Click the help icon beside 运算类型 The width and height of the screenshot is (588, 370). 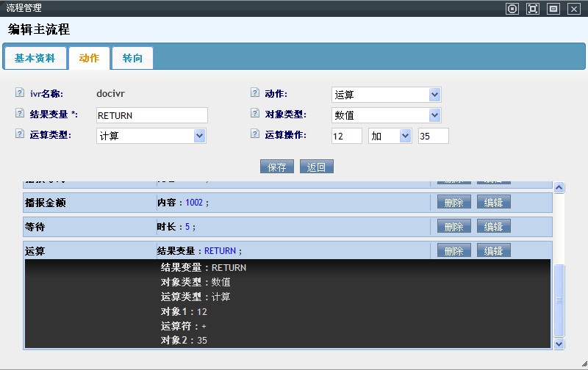[19, 134]
